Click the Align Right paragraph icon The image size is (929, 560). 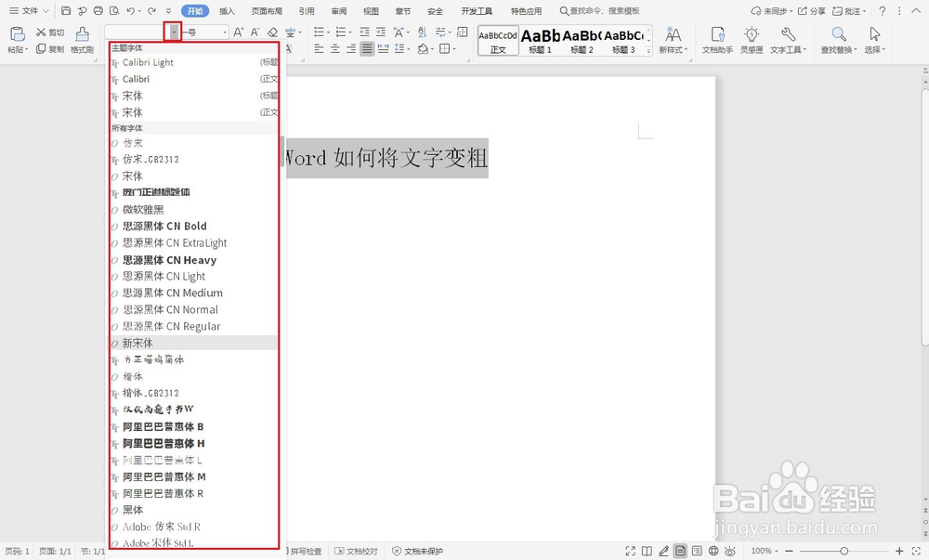pyautogui.click(x=351, y=48)
